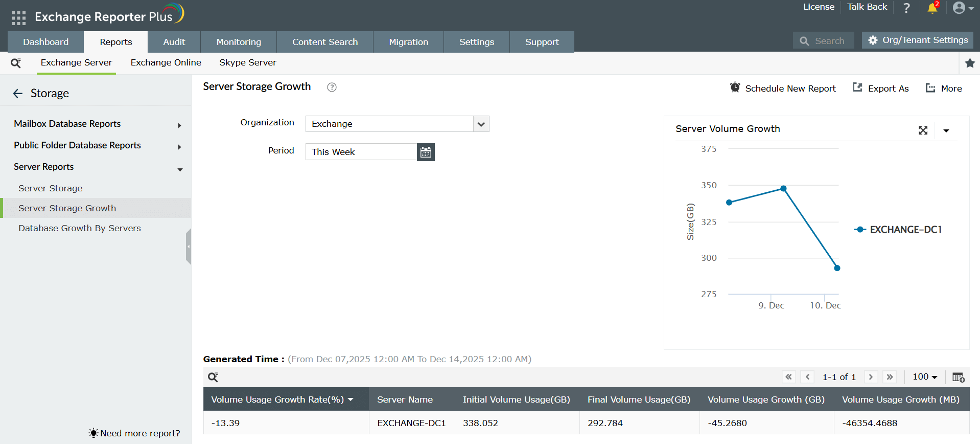Open the Server Storage report
Viewport: 980px width, 444px height.
(50, 188)
